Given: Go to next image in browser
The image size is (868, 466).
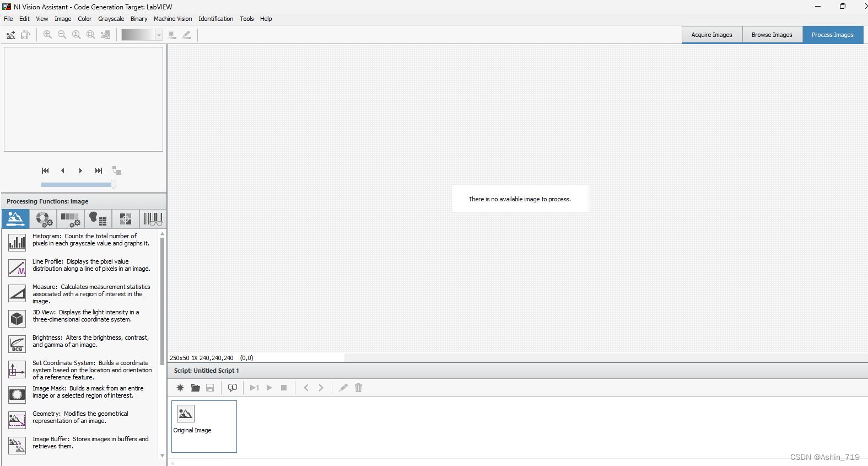Looking at the screenshot, I should (x=80, y=170).
